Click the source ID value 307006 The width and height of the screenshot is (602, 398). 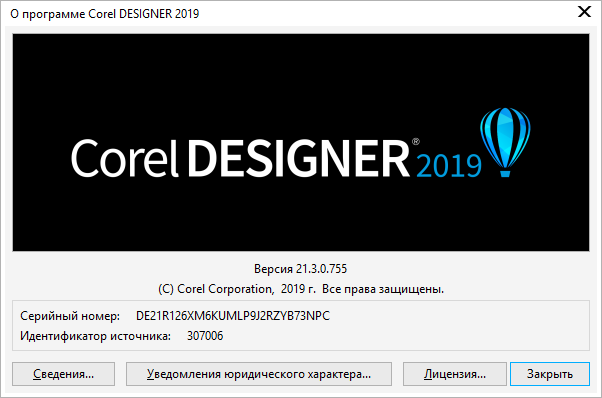click(205, 336)
